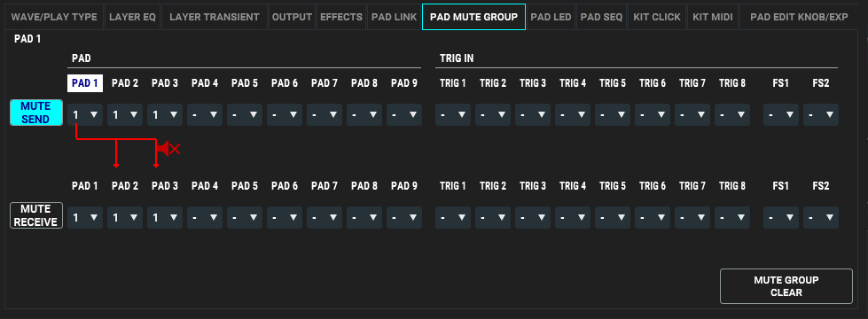
Task: Open the KIT MIDI tab
Action: tap(711, 17)
